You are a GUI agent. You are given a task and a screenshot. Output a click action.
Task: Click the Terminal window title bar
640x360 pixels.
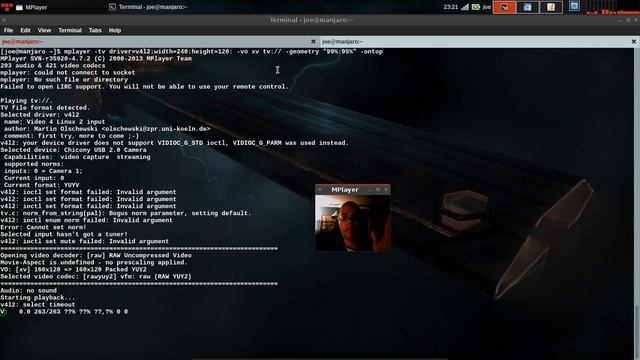click(312, 20)
